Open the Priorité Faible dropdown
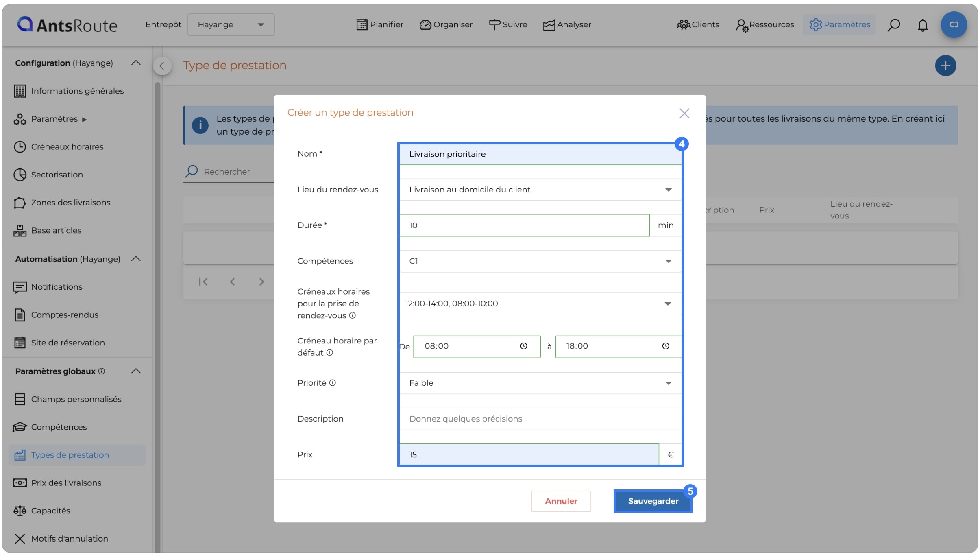The height and width of the screenshot is (557, 980). coord(540,383)
